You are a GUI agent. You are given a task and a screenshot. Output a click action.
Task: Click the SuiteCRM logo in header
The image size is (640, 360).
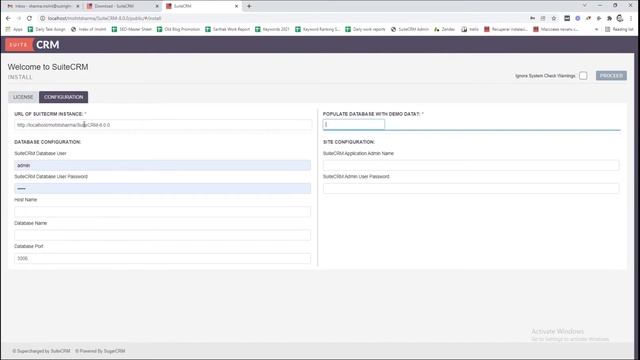33,44
